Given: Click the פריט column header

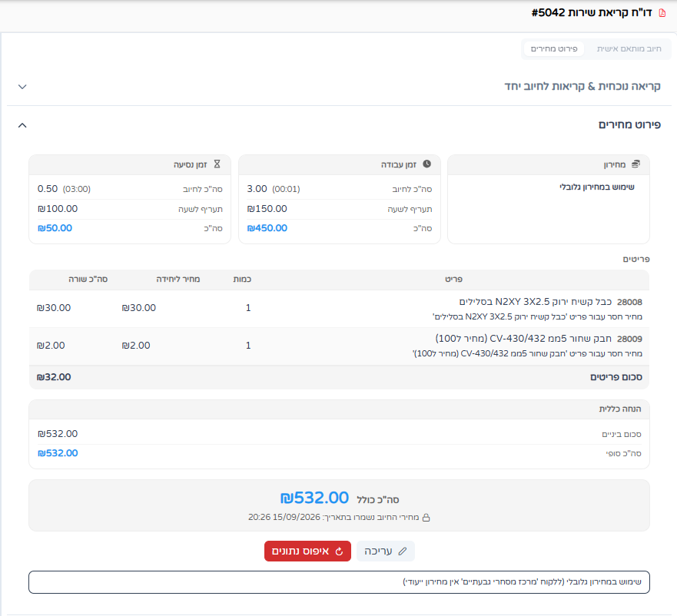Looking at the screenshot, I should tap(454, 280).
